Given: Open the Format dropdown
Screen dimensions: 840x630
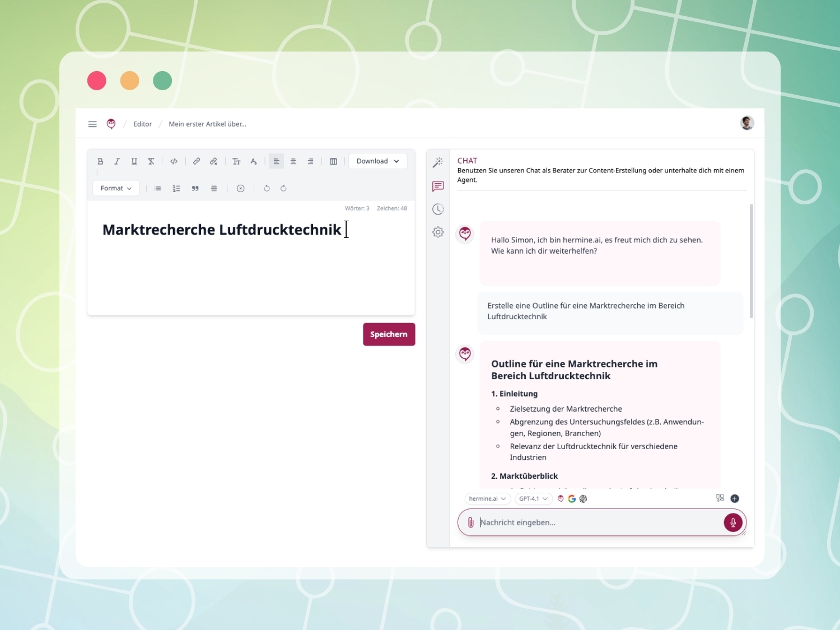Looking at the screenshot, I should pyautogui.click(x=115, y=188).
